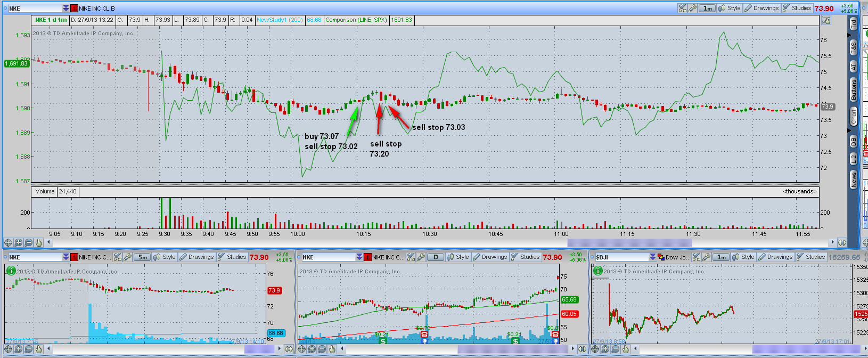Click the red link square in NKE 5m chart
Screen dimensions: 868x358
click(x=75, y=257)
